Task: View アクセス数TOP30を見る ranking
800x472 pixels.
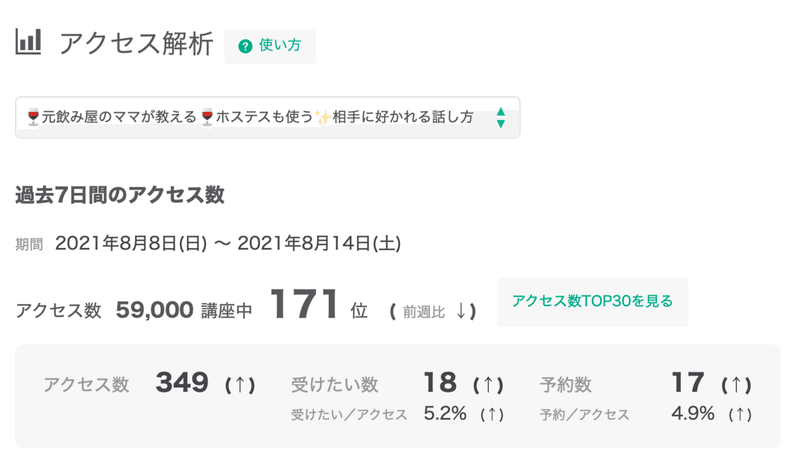Action: click(592, 302)
